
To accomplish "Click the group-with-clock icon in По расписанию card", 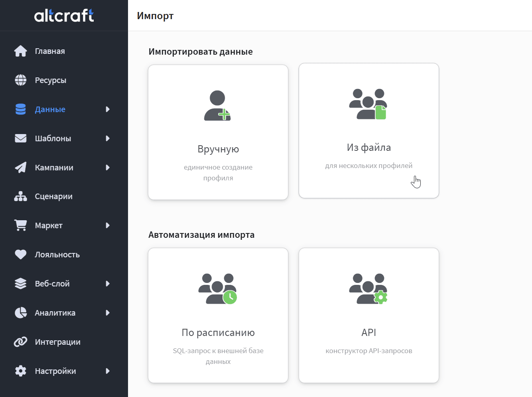I will click(x=217, y=289).
